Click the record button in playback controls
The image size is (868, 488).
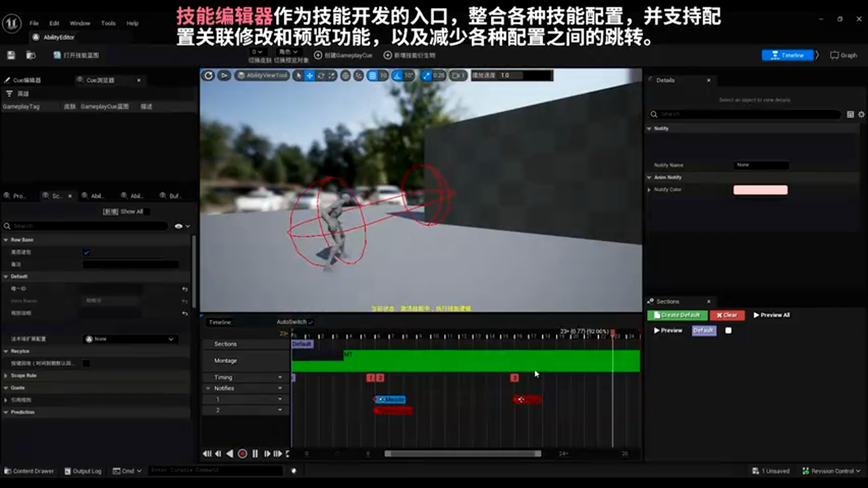(x=242, y=453)
